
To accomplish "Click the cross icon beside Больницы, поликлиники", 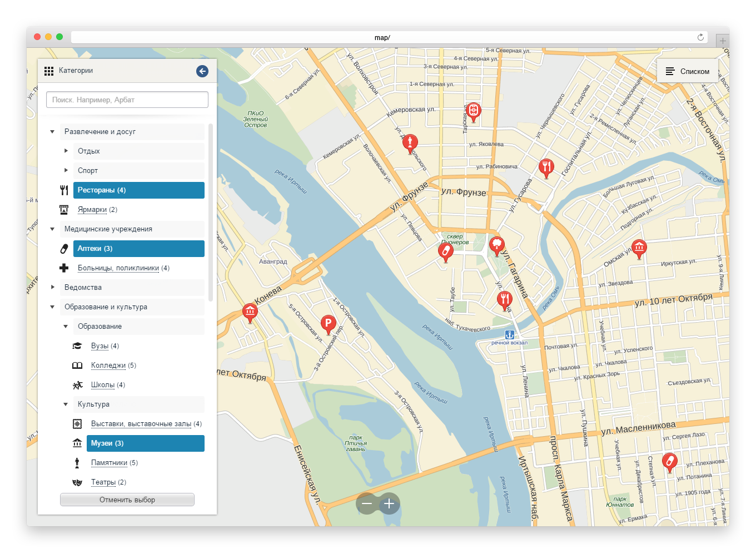I will (64, 268).
